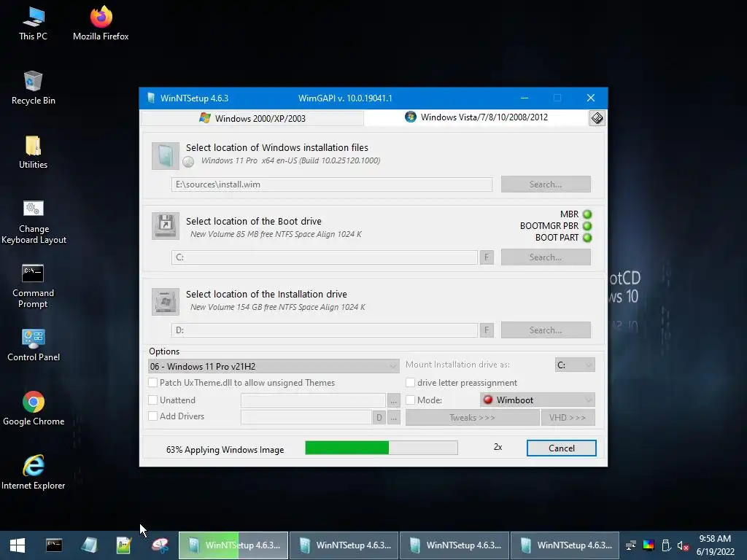This screenshot has width=747, height=560.
Task: Click the Add Drivers path field
Action: (306, 417)
